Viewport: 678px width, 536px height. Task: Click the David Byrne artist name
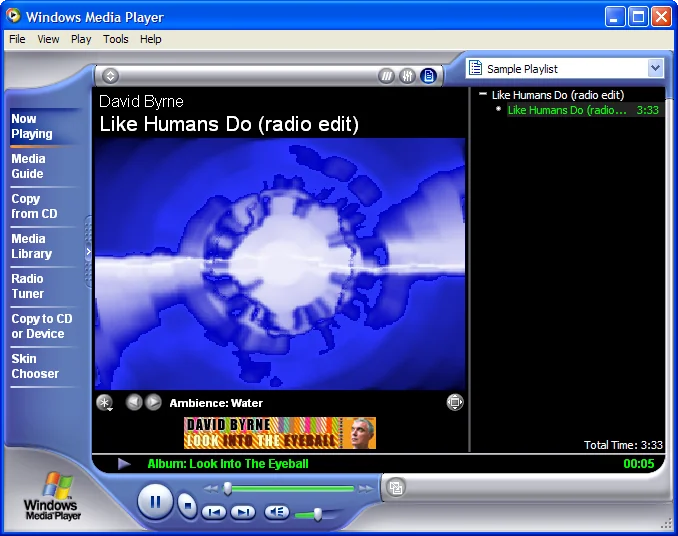click(141, 101)
